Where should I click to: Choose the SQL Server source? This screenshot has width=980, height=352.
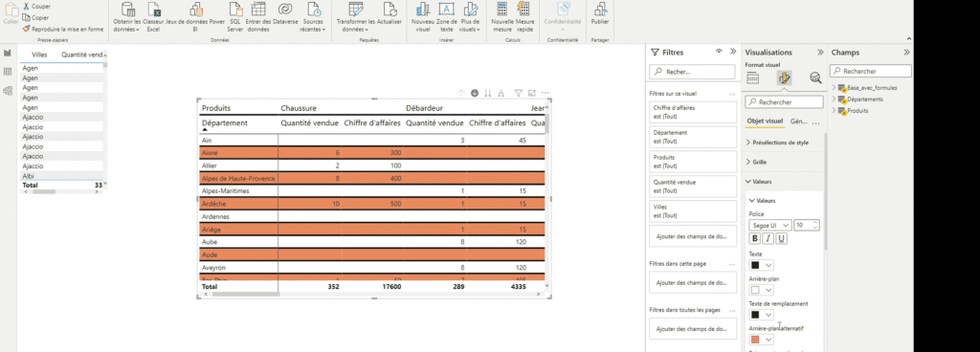[x=235, y=17]
